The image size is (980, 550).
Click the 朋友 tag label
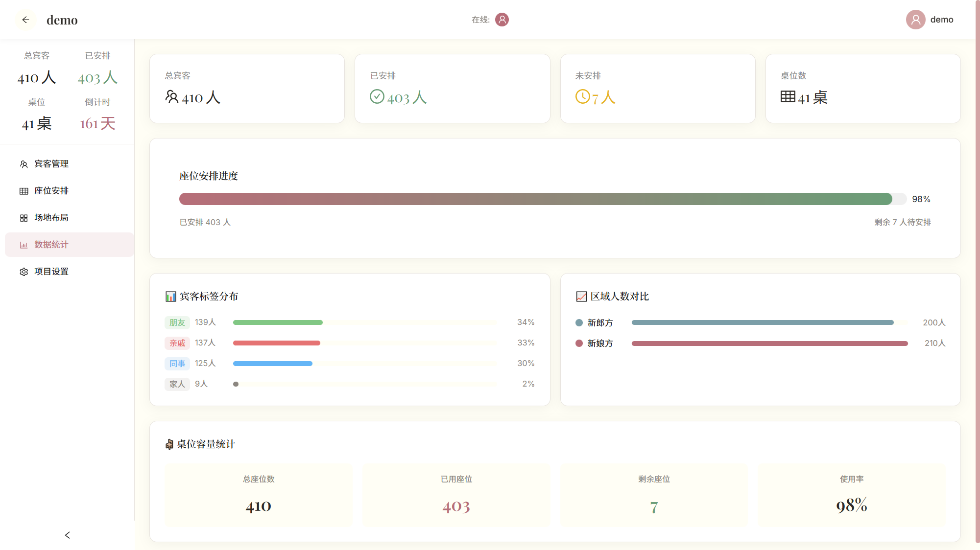point(177,322)
